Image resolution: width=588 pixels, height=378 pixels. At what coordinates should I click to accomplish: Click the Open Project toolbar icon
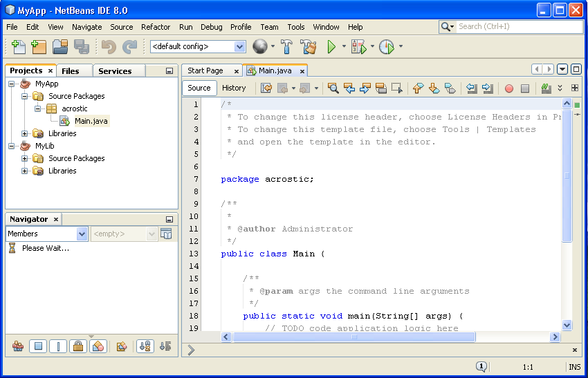pyautogui.click(x=60, y=47)
